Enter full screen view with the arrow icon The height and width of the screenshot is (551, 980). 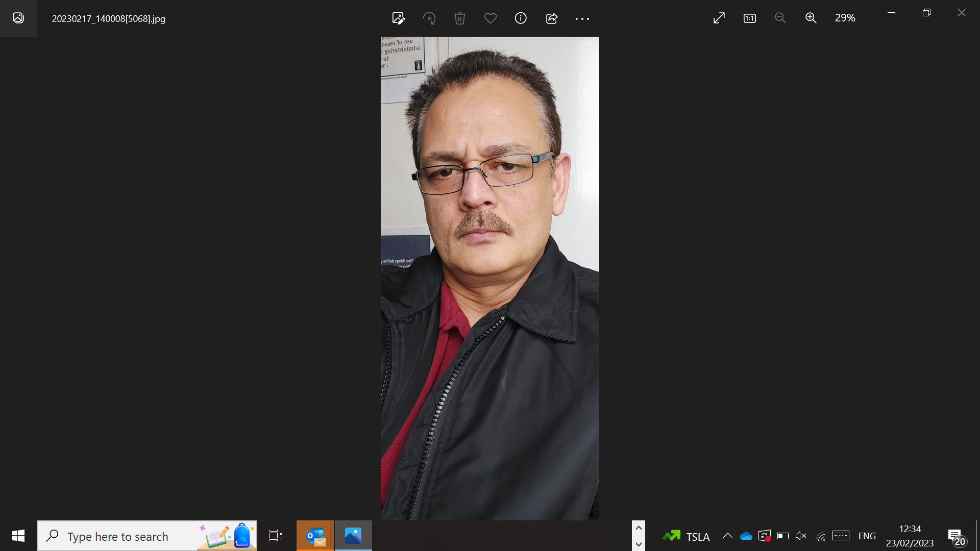tap(719, 18)
